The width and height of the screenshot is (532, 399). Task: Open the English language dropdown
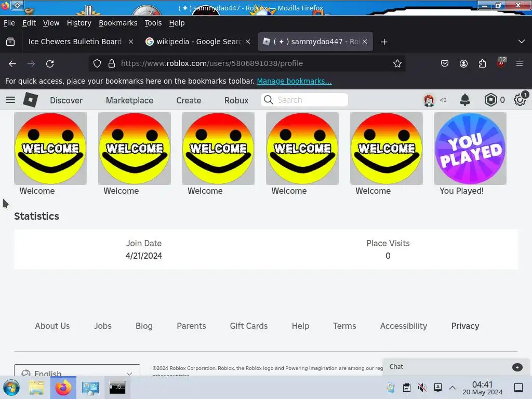click(x=77, y=370)
